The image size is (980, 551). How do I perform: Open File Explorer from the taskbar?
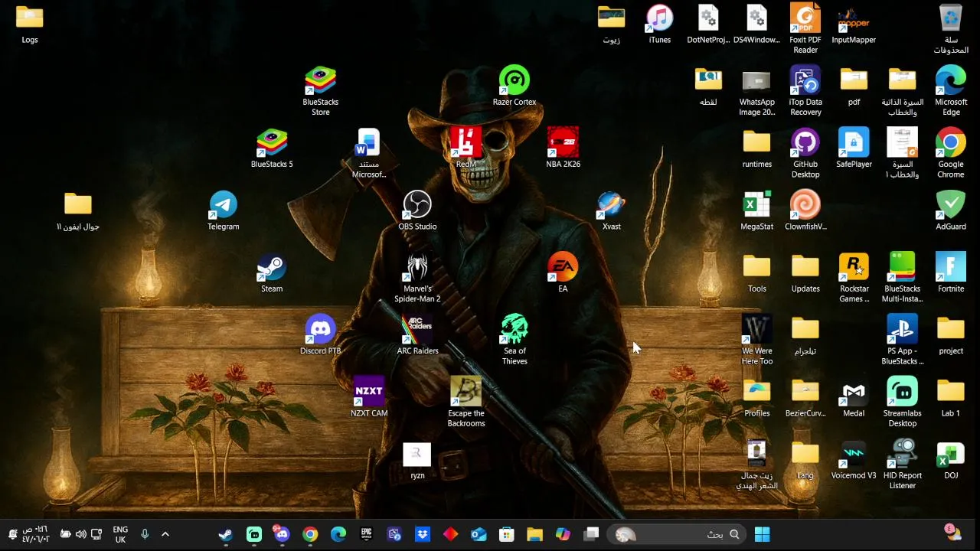point(534,534)
